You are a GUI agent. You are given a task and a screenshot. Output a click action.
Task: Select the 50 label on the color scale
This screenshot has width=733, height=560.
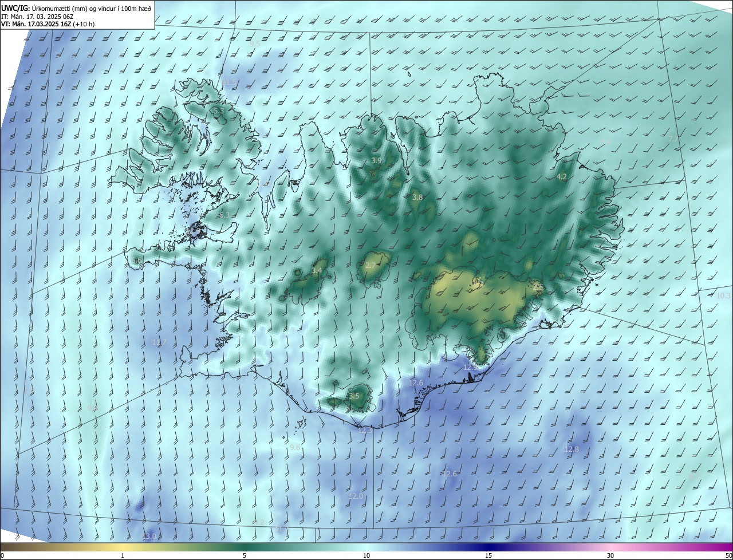(x=728, y=555)
